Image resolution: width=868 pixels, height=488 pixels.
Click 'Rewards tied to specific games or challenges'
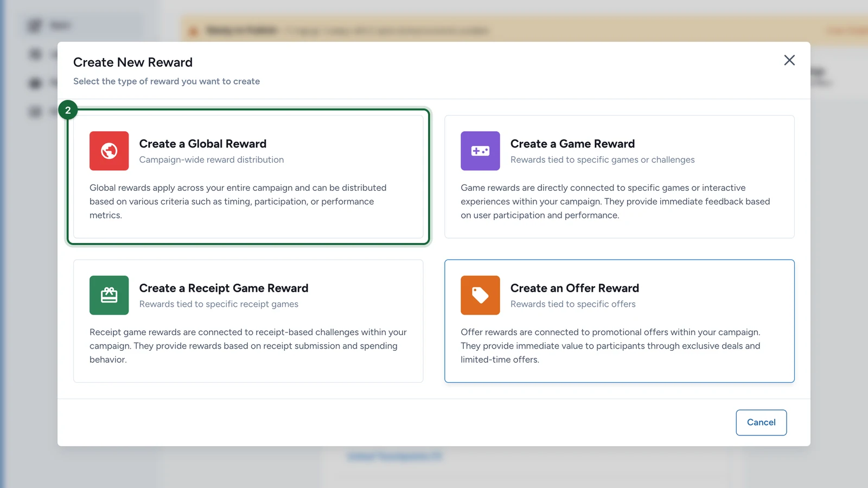point(602,159)
